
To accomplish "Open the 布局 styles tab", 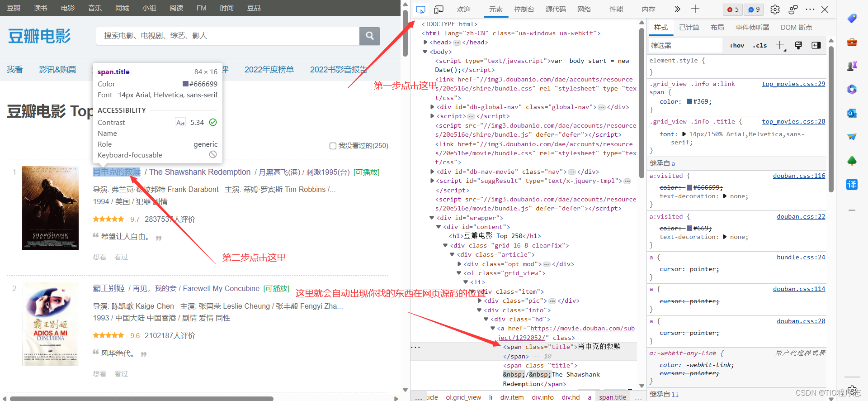I will pyautogui.click(x=717, y=28).
